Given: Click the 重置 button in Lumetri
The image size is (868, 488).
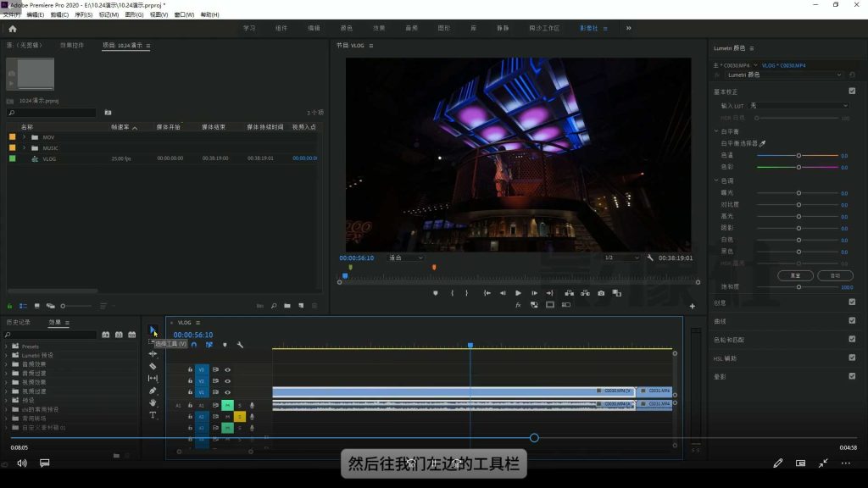Looking at the screenshot, I should 795,275.
